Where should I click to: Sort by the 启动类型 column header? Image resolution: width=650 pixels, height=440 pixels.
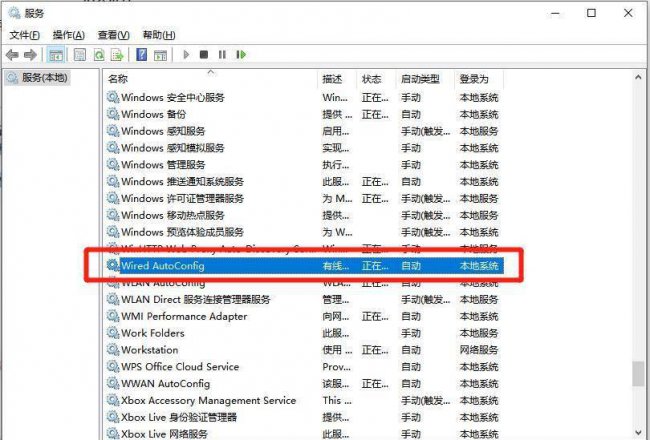425,78
